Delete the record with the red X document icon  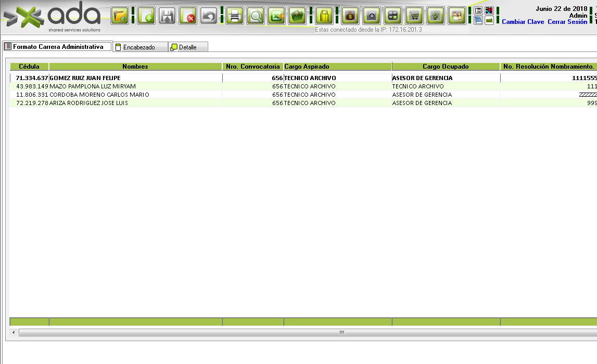pos(188,16)
